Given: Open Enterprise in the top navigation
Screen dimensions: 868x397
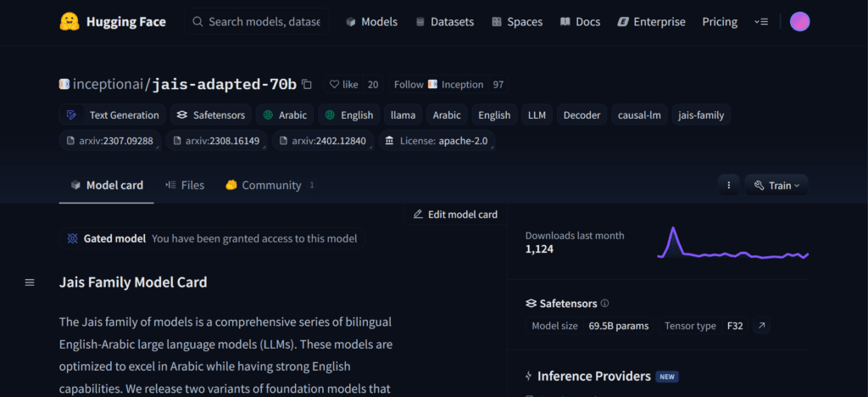Looking at the screenshot, I should [x=651, y=21].
